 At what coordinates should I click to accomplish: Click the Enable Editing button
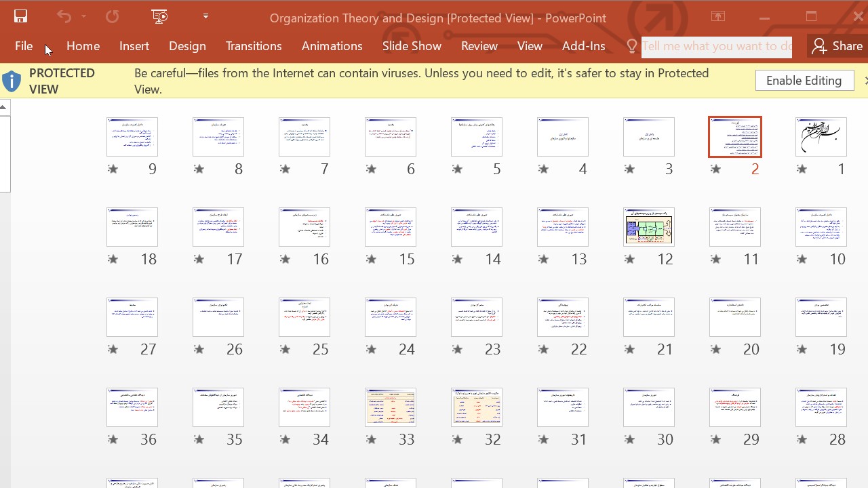(804, 81)
